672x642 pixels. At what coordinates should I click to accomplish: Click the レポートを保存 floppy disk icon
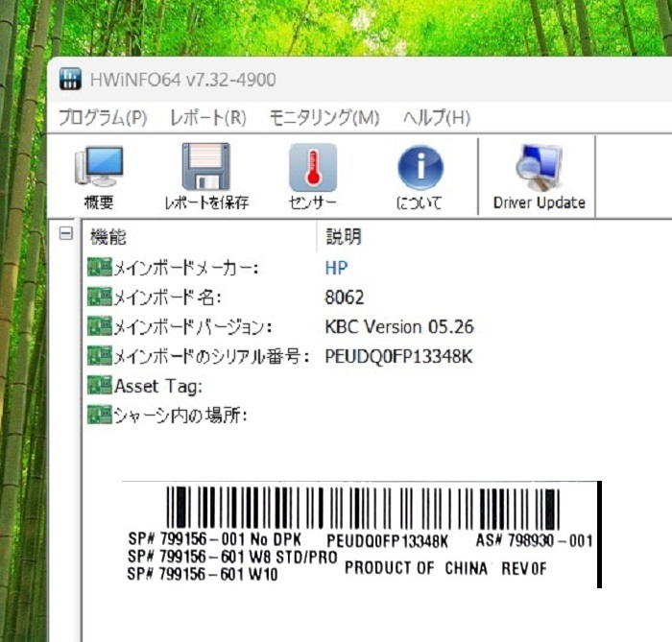coord(206,167)
